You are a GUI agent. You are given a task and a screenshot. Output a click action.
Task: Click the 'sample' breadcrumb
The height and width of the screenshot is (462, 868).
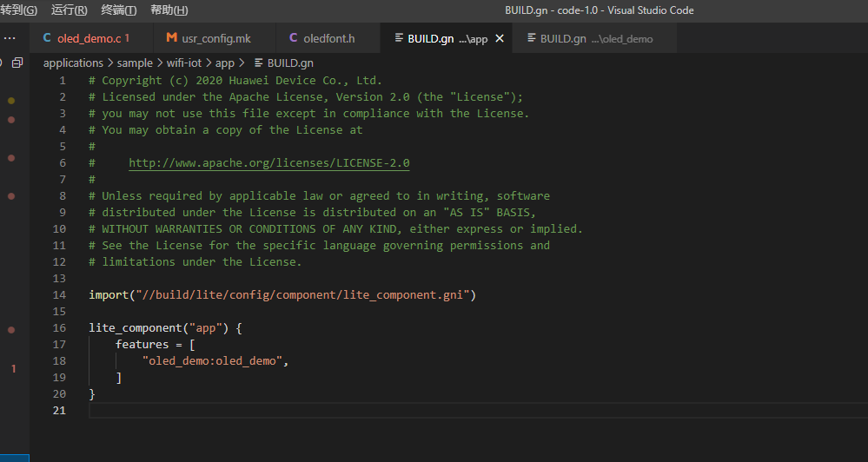pos(135,63)
